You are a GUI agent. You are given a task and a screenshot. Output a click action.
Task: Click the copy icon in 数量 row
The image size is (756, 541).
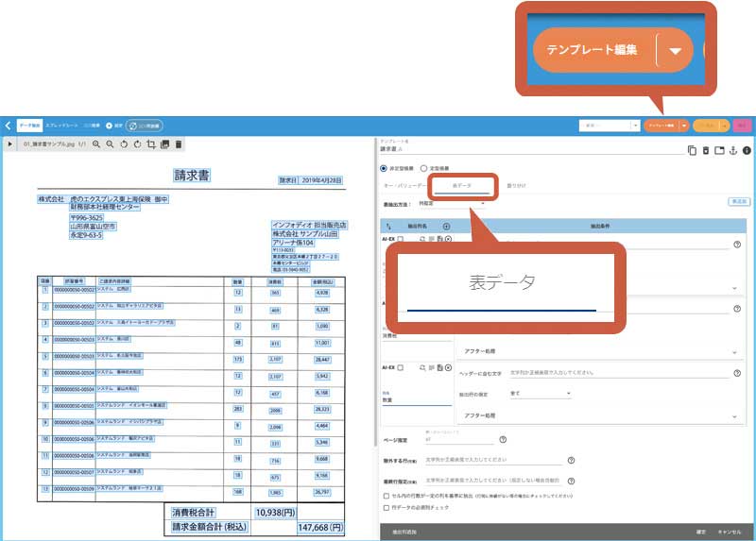click(439, 367)
